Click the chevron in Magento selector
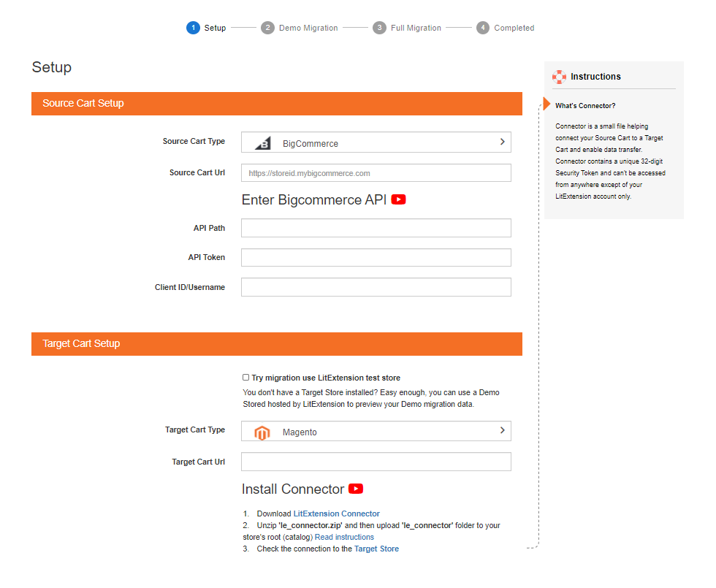This screenshot has width=716, height=588. point(503,430)
